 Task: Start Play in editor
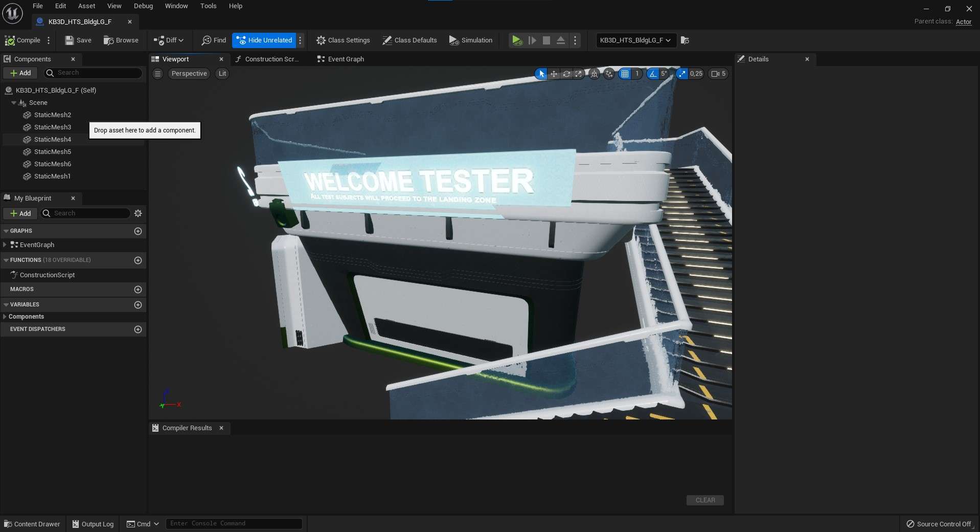[x=517, y=40]
